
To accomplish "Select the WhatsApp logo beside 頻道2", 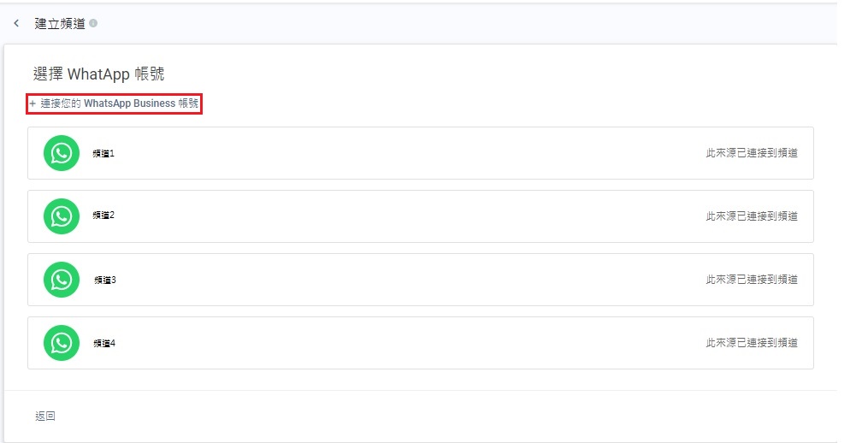I will point(62,216).
